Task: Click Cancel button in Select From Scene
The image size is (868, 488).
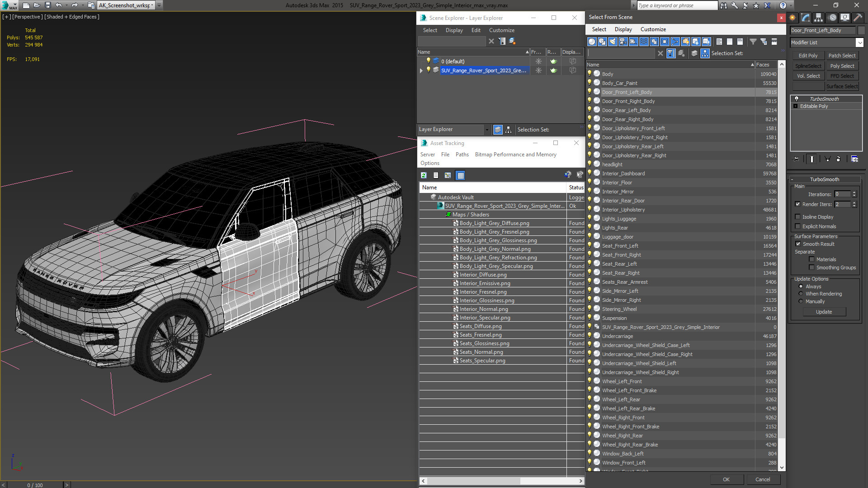Action: click(763, 479)
